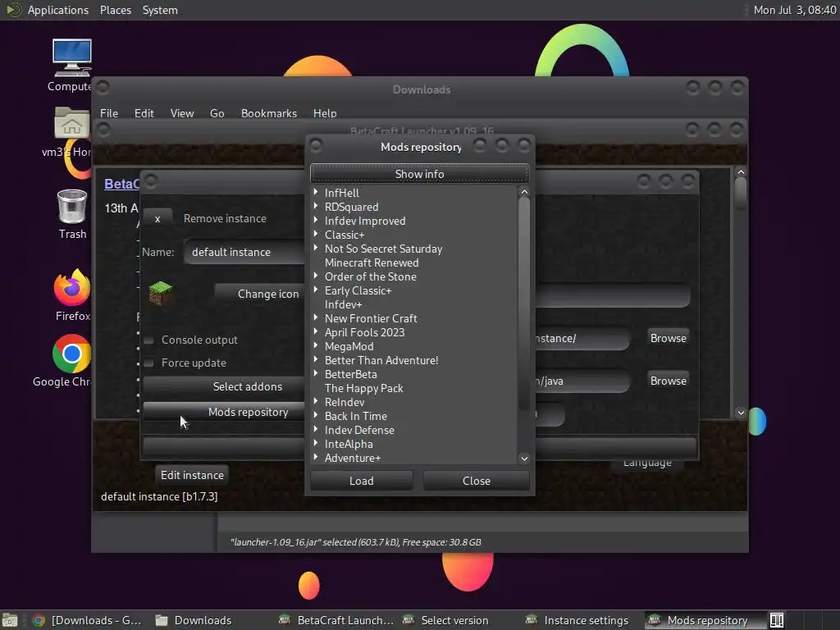This screenshot has height=630, width=840.
Task: Click the show desktop icon in bottom panel
Action: [10, 620]
